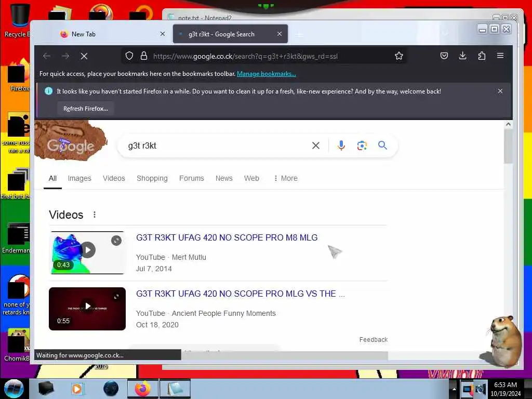Open the Firefox downloads panel
532x399 pixels.
(462, 56)
